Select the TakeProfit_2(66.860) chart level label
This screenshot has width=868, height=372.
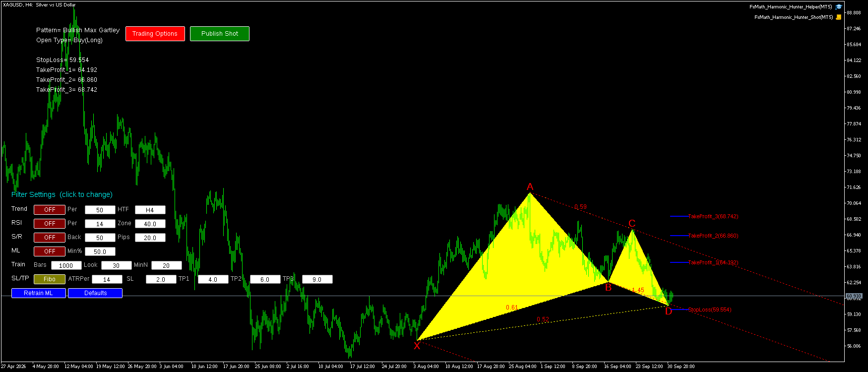713,236
